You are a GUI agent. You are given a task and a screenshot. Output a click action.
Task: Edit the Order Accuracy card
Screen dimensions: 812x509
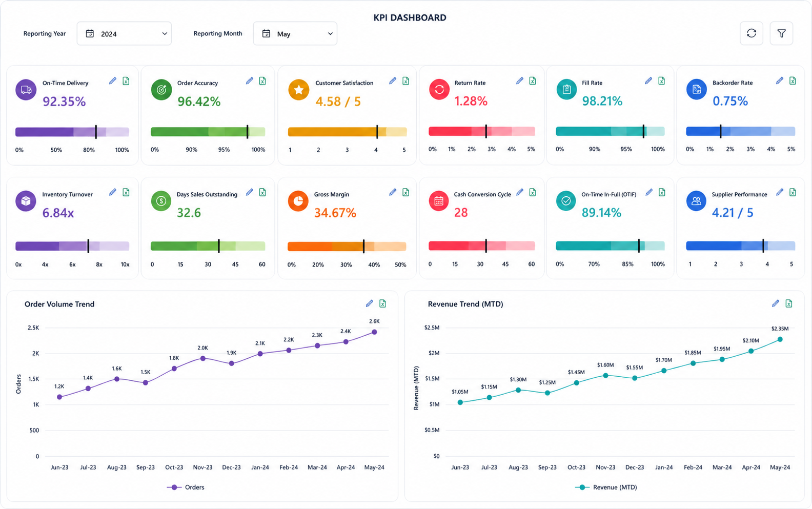point(250,81)
